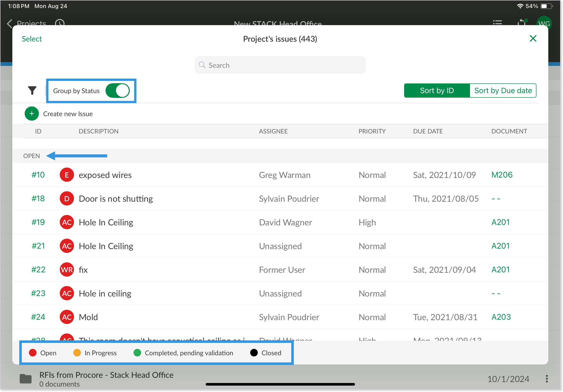Click the search magnifier icon

(202, 65)
